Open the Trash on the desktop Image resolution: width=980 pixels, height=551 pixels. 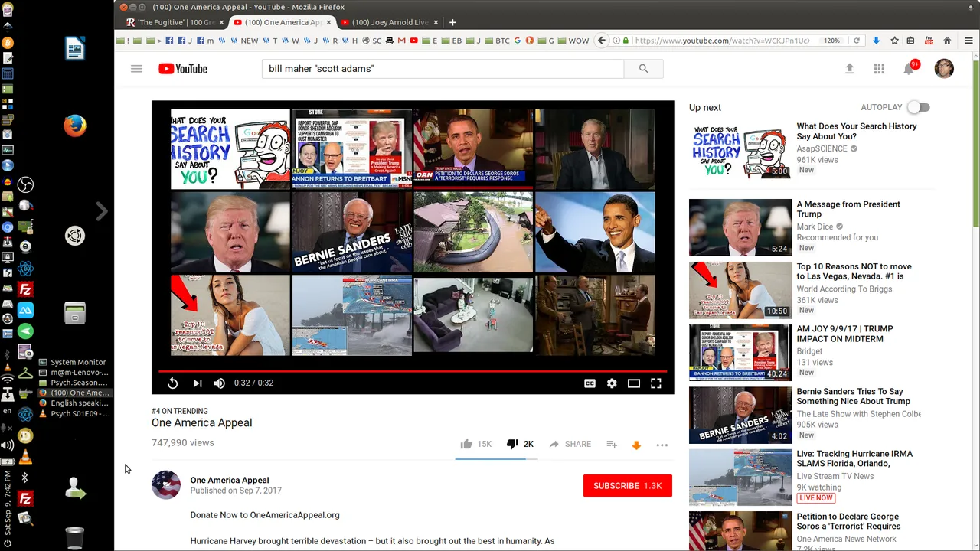coord(75,538)
